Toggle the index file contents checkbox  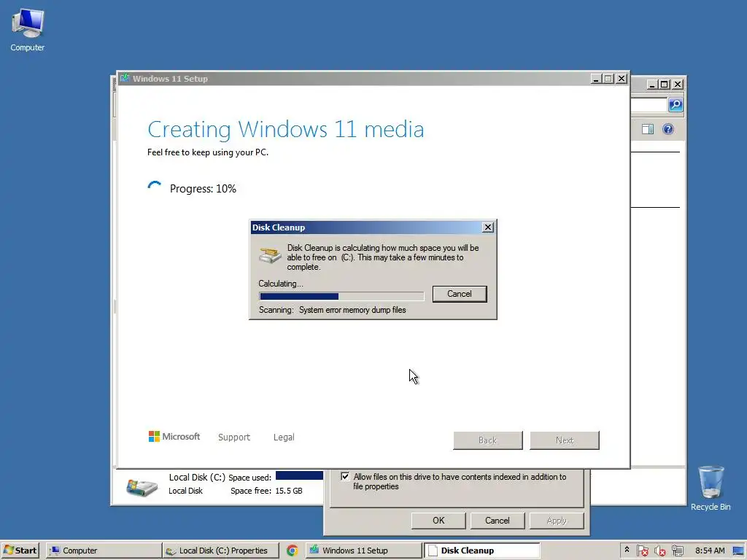[345, 476]
